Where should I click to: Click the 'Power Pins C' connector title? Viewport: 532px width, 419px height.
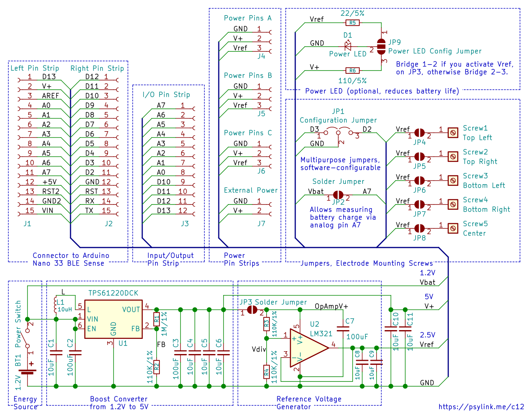247,133
